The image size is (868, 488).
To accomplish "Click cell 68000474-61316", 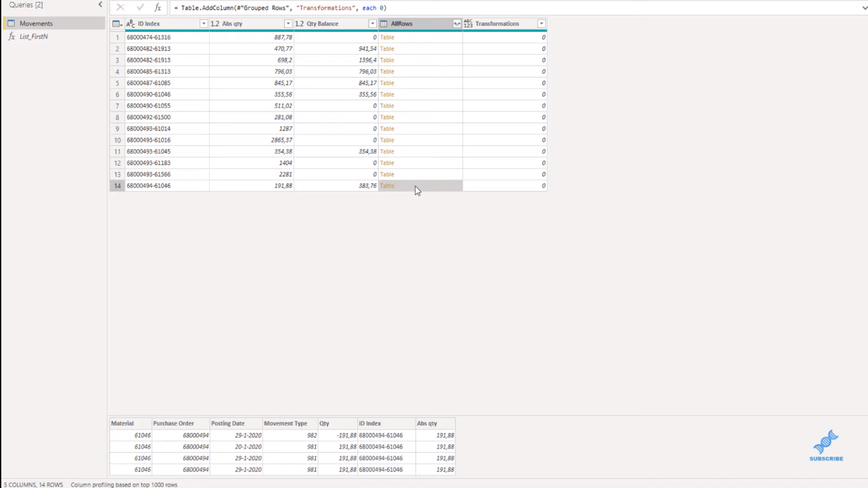I will [167, 37].
